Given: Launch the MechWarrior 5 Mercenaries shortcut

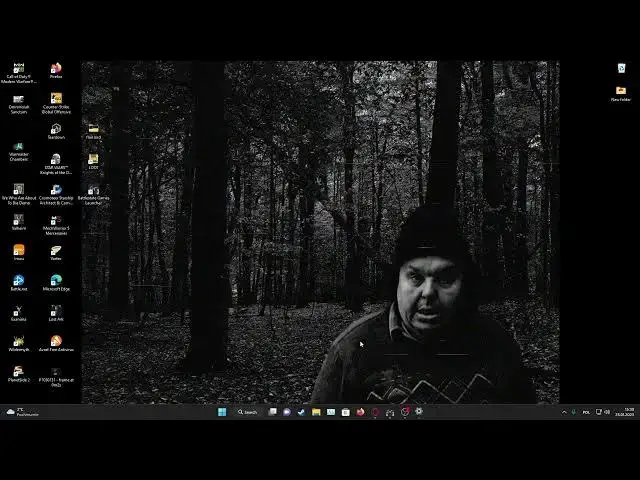Looking at the screenshot, I should point(56,225).
